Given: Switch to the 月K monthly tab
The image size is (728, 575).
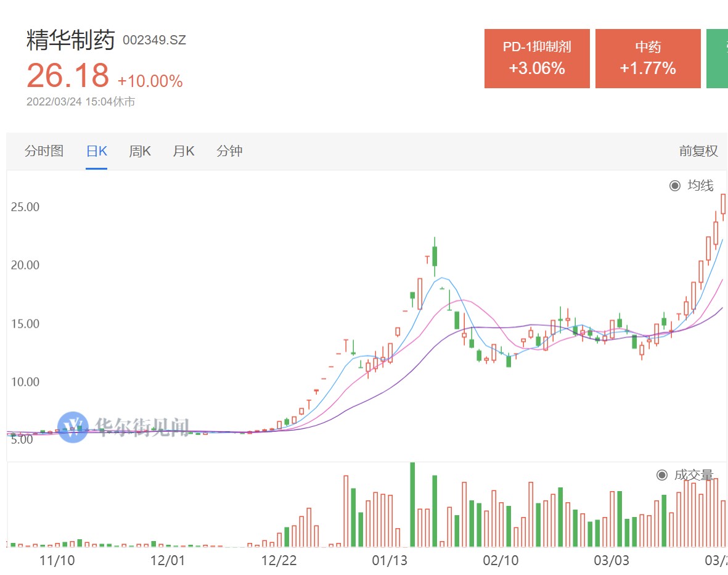Looking at the screenshot, I should 184,151.
